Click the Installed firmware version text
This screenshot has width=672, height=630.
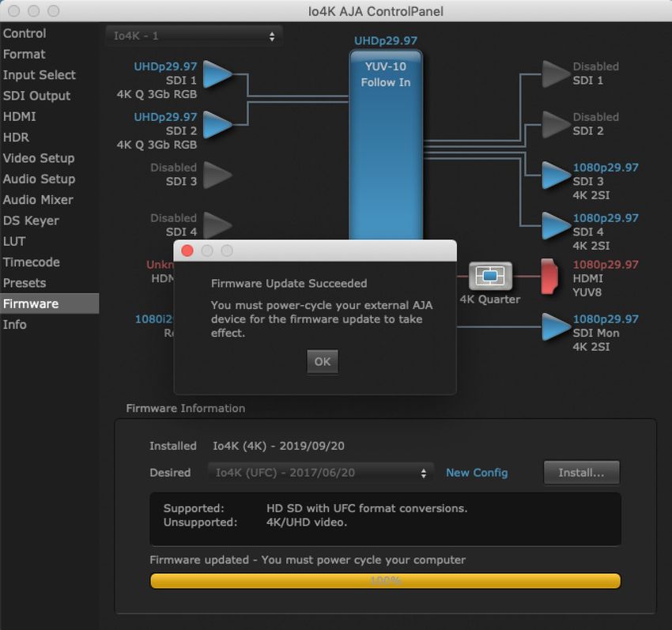[278, 446]
